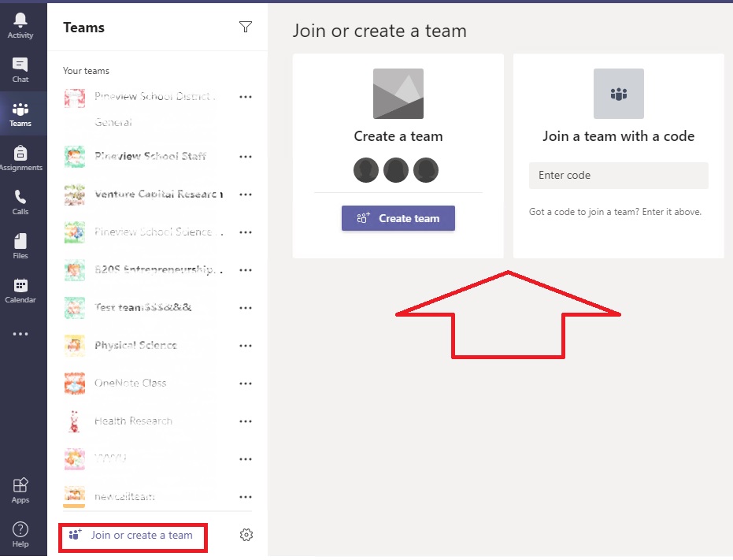Open the manage teams gear icon
The width and height of the screenshot is (733, 560).
click(246, 535)
